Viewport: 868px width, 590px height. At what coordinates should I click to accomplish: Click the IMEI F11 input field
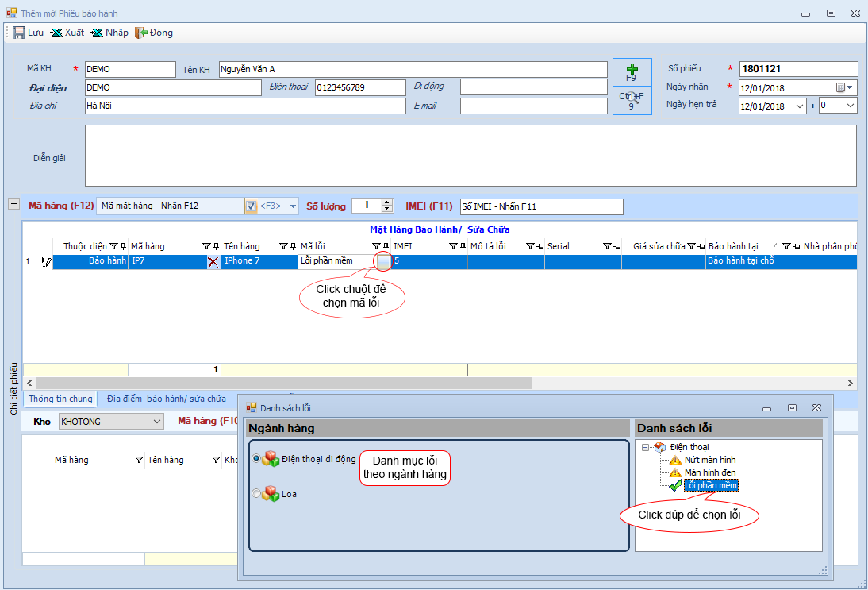click(541, 206)
